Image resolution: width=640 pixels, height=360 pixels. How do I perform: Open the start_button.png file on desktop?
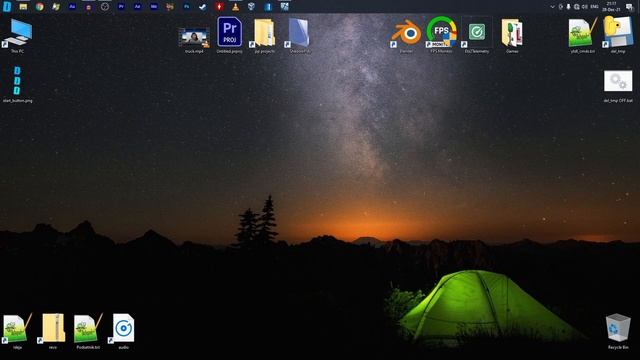click(17, 84)
